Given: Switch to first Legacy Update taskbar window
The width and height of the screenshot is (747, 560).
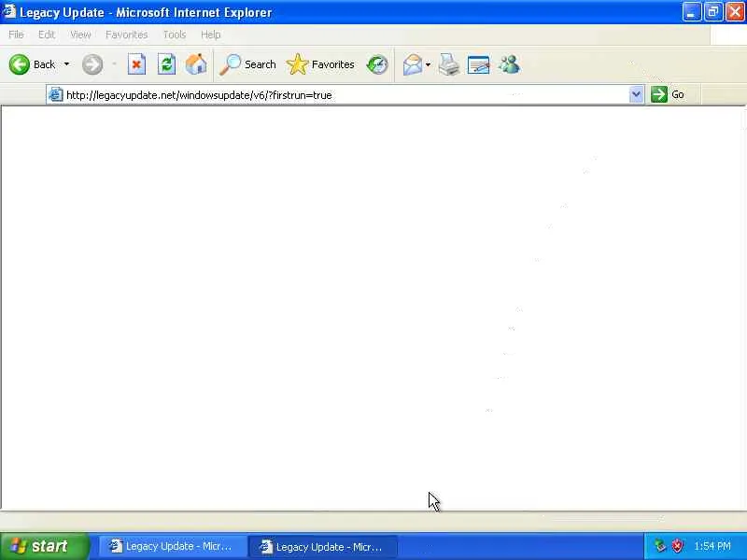Looking at the screenshot, I should click(x=173, y=546).
